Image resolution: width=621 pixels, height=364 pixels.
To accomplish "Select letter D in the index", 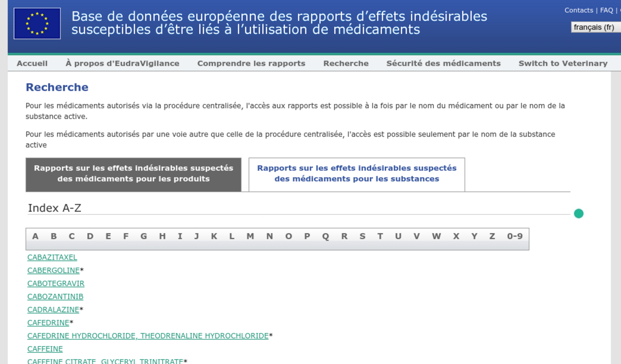I will pos(90,236).
